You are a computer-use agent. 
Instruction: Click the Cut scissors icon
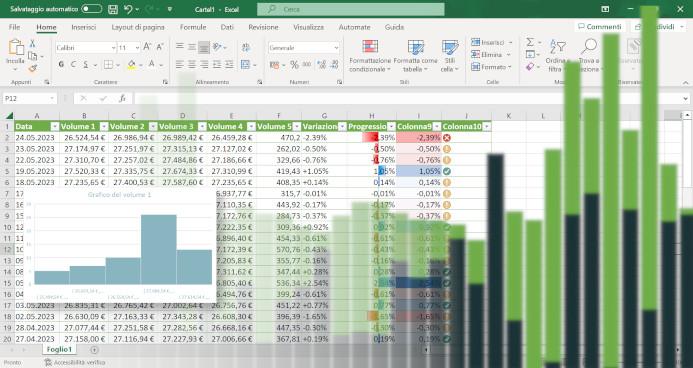32,43
